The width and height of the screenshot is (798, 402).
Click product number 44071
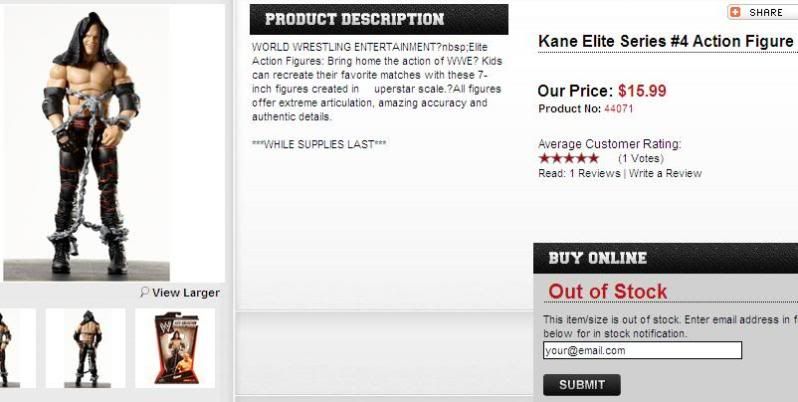coord(618,108)
